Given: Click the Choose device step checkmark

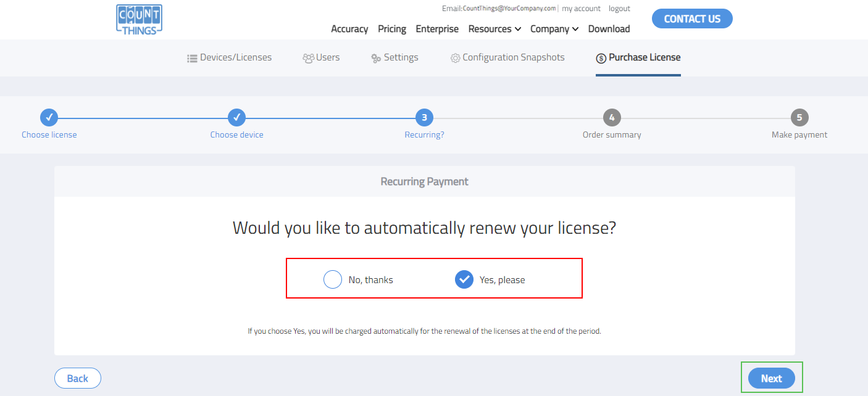Looking at the screenshot, I should point(237,117).
